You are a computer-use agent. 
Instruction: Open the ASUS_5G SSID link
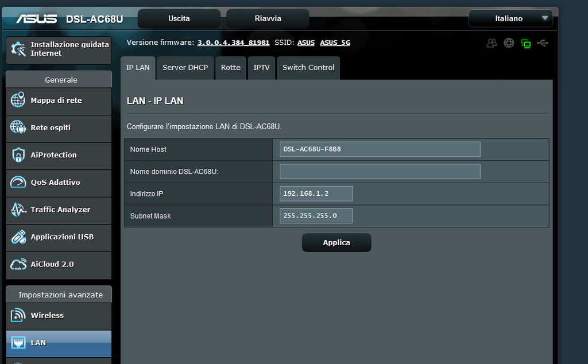coord(335,42)
